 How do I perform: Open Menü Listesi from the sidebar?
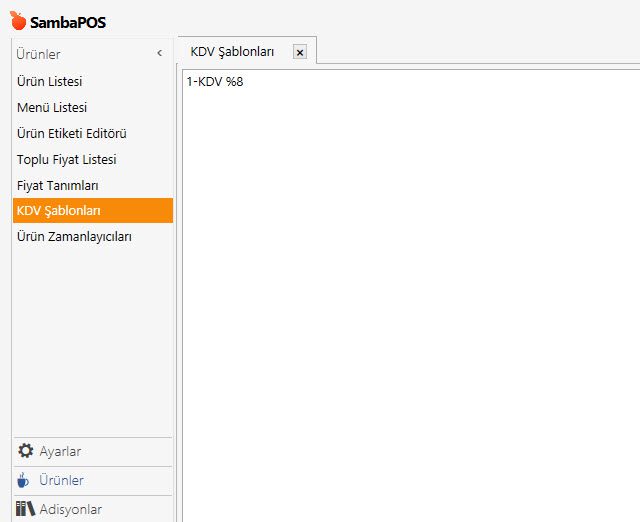coord(52,107)
